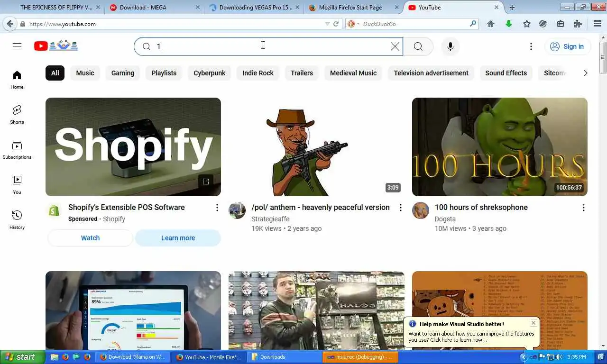Bookmark this page with star icon
The height and width of the screenshot is (364, 607).
coord(526,24)
